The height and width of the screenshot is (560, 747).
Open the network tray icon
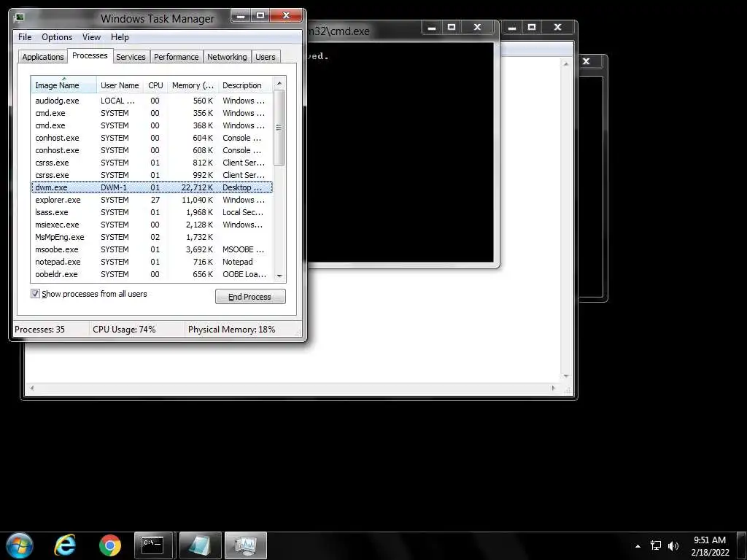tap(656, 545)
